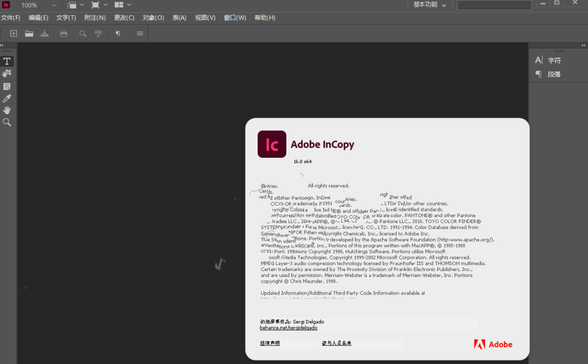Open the 帮助(H) menu
The width and height of the screenshot is (588, 364).
click(265, 17)
